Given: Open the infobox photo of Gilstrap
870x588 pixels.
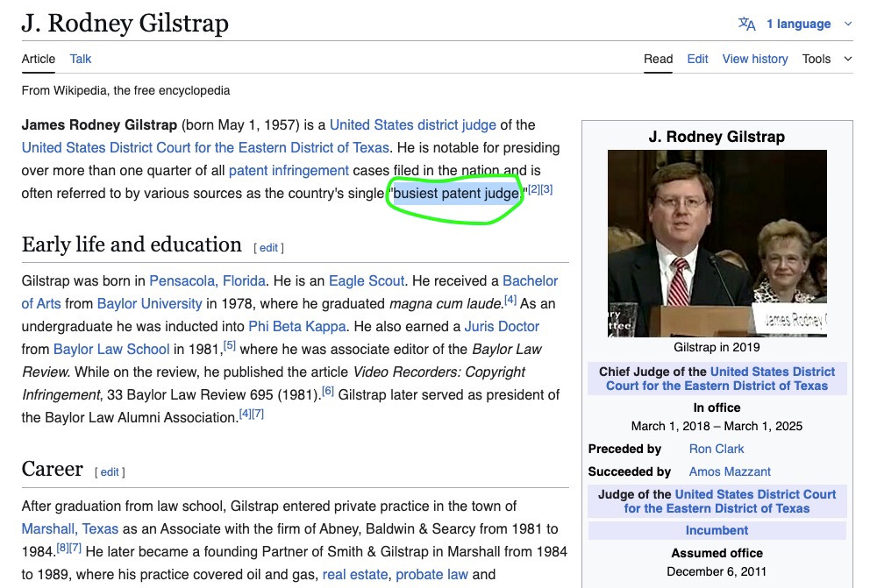Looking at the screenshot, I should 717,244.
